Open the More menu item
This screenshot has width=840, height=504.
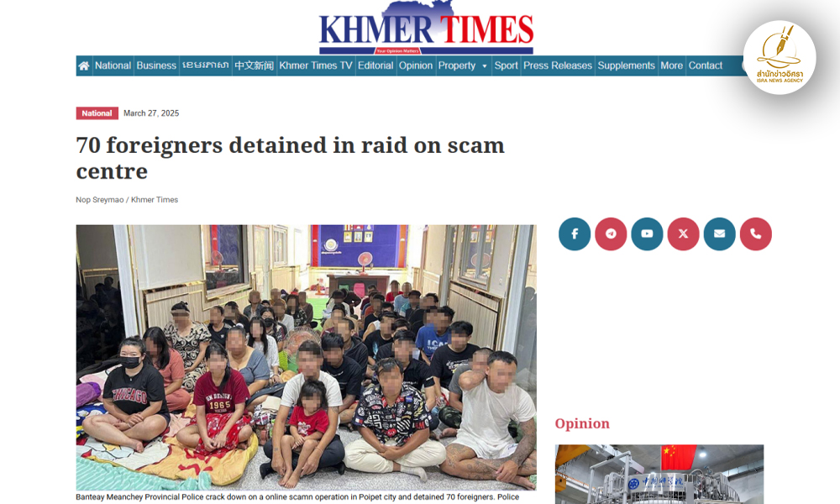point(671,66)
